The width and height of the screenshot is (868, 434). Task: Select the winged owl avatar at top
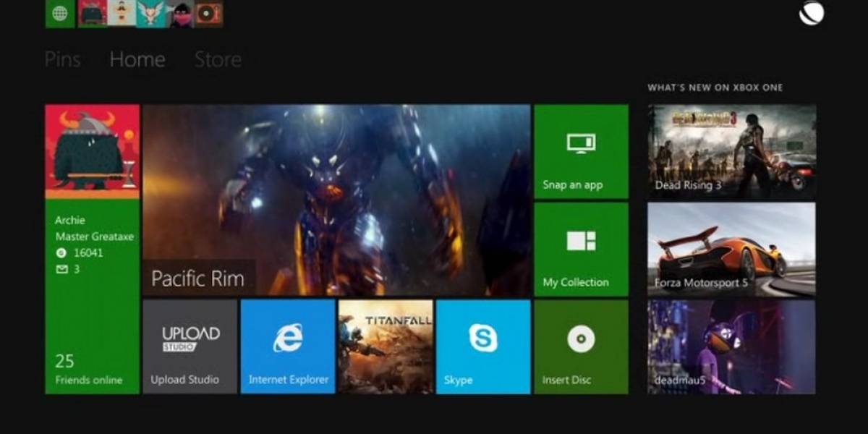pyautogui.click(x=151, y=14)
